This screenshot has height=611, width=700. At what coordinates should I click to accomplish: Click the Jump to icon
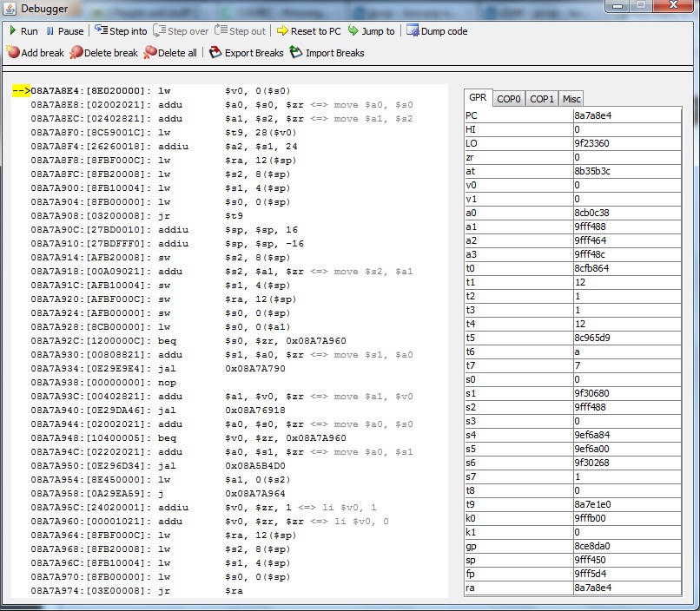353,31
